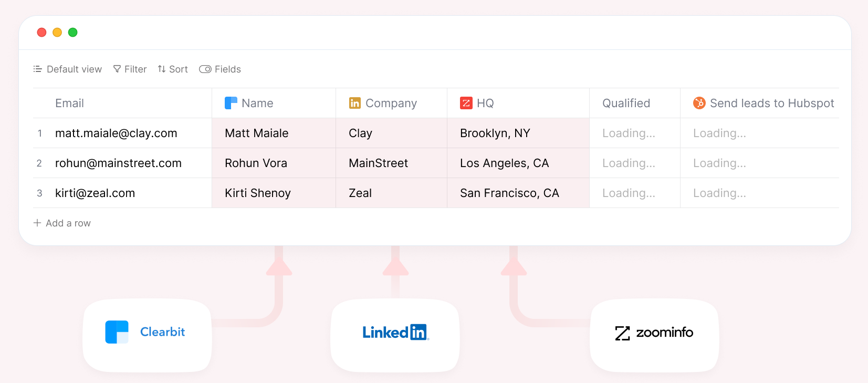
Task: Select the Kirti Shenoy name cell
Action: tap(258, 193)
